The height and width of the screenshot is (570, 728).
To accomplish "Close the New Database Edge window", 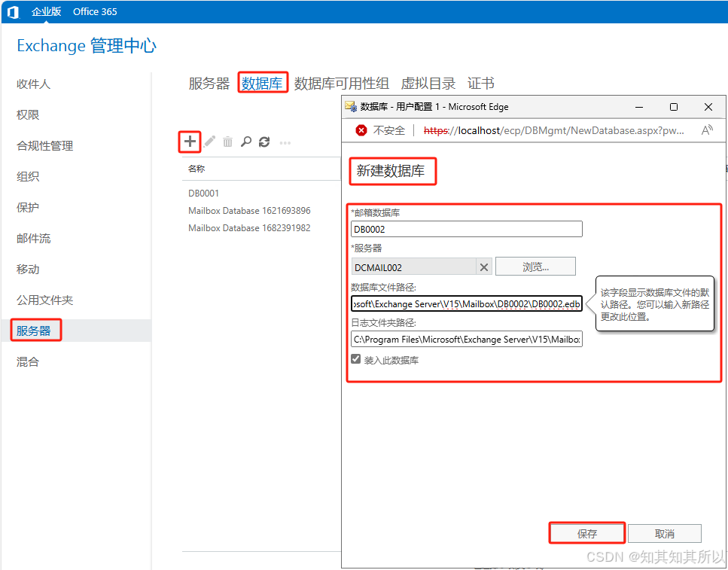I will (x=708, y=107).
